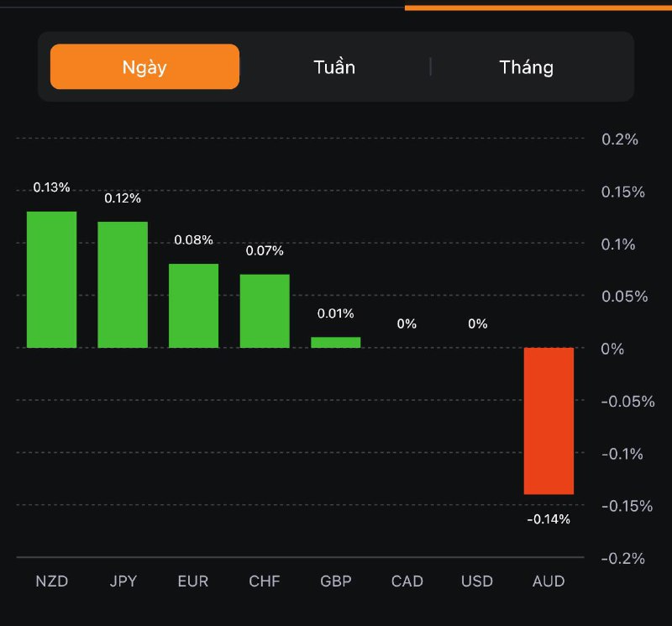Image resolution: width=672 pixels, height=626 pixels.
Task: Click the green NZD bar
Action: point(51,280)
